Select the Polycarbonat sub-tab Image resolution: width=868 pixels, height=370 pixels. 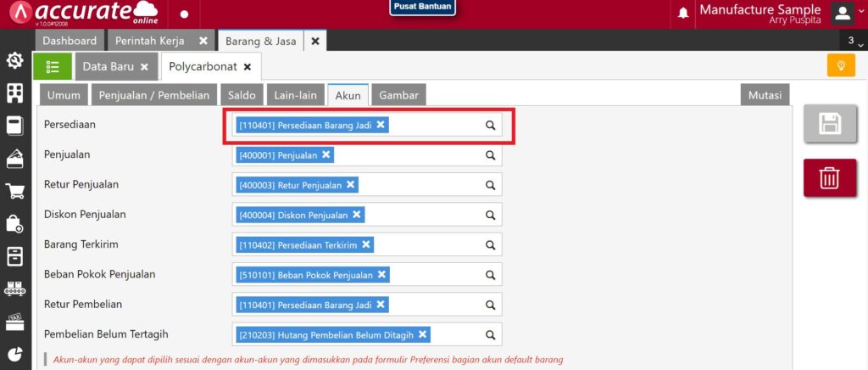203,66
